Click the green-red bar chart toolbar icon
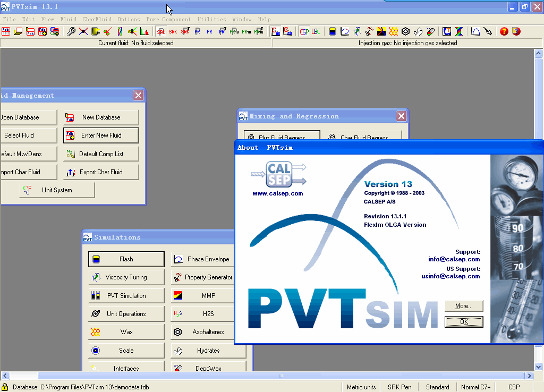 click(x=144, y=31)
